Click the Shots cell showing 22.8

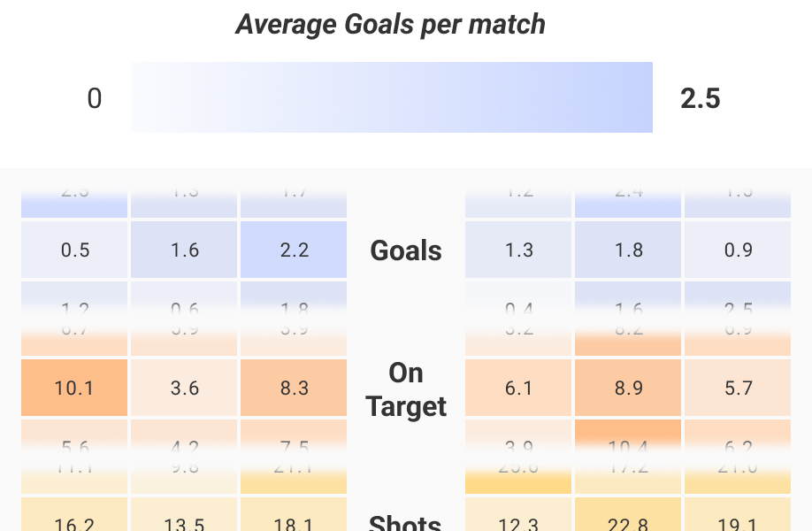coord(628,516)
